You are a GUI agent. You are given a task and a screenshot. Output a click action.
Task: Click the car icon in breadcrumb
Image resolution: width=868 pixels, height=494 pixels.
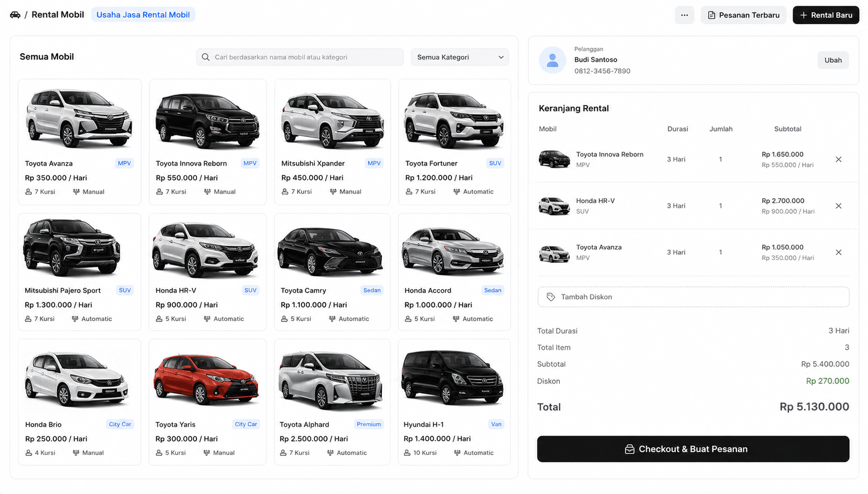click(15, 15)
